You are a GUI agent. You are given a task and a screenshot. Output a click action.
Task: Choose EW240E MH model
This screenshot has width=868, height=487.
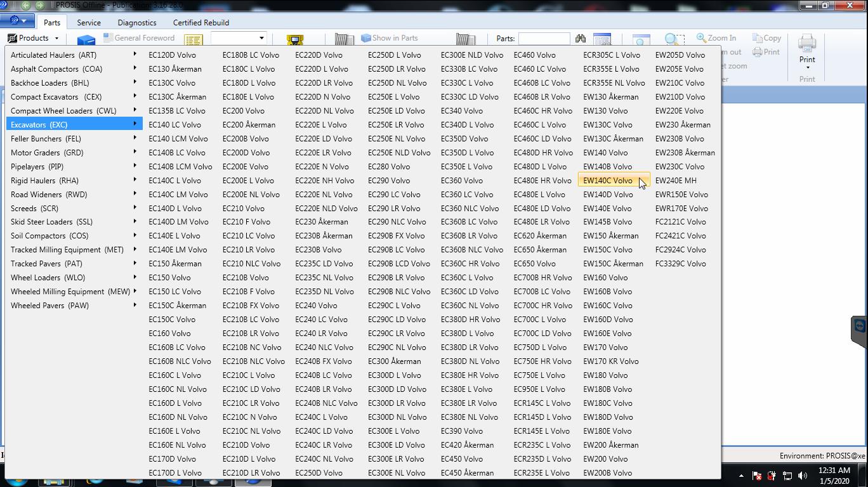(x=676, y=181)
